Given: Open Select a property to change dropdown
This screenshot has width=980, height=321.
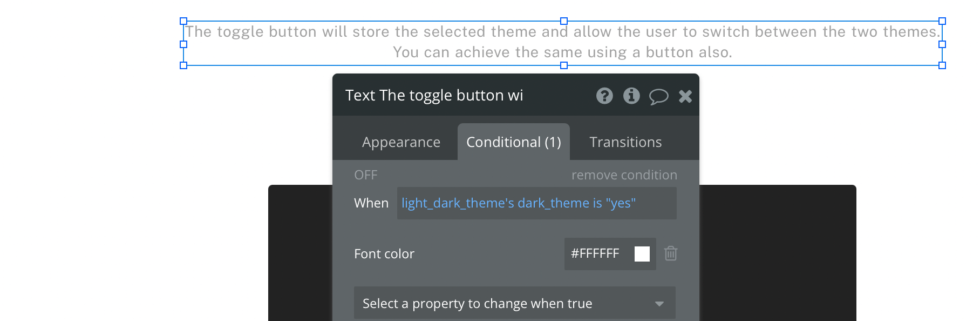Looking at the screenshot, I should pos(515,303).
